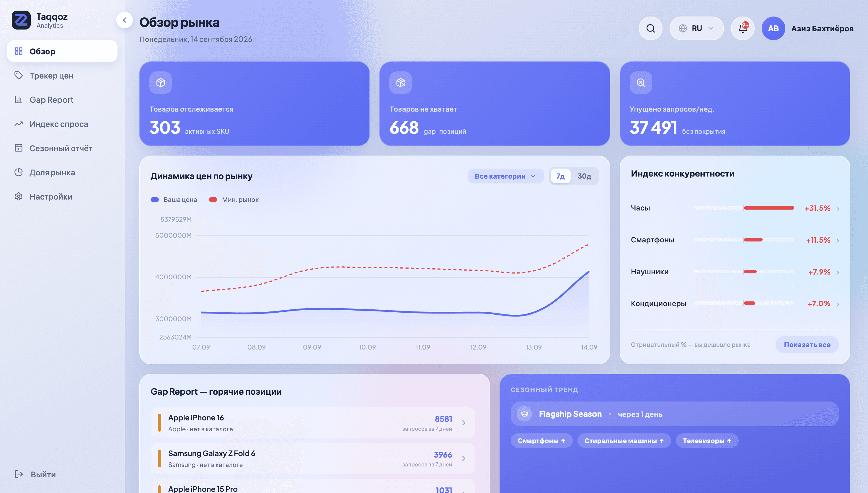Image resolution: width=868 pixels, height=493 pixels.
Task: Collapse the sidebar with the arrow button
Action: pyautogui.click(x=125, y=20)
